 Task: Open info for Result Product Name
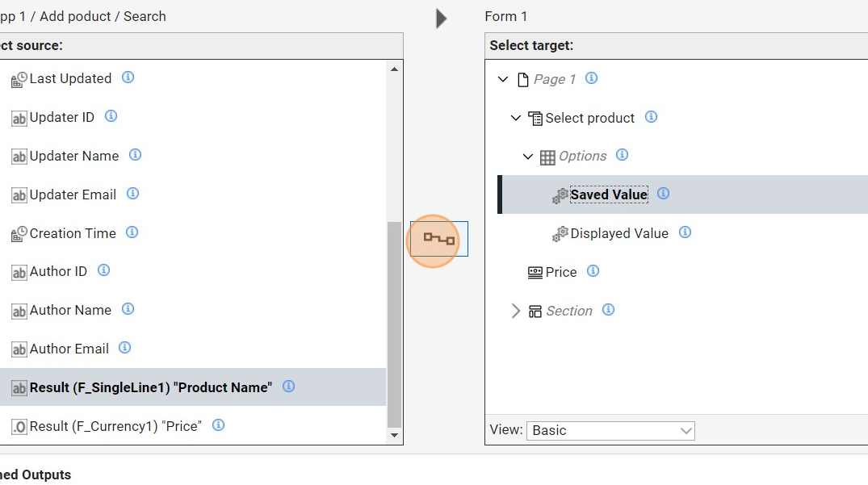tap(288, 387)
